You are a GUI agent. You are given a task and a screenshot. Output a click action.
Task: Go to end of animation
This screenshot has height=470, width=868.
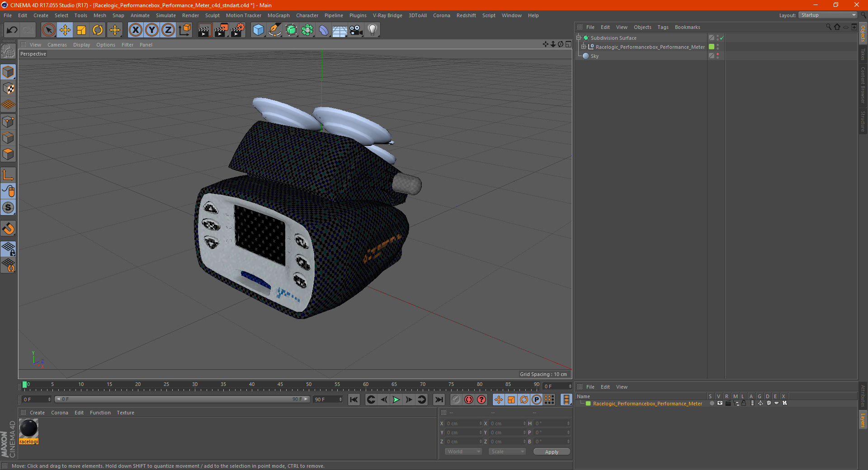pyautogui.click(x=439, y=399)
